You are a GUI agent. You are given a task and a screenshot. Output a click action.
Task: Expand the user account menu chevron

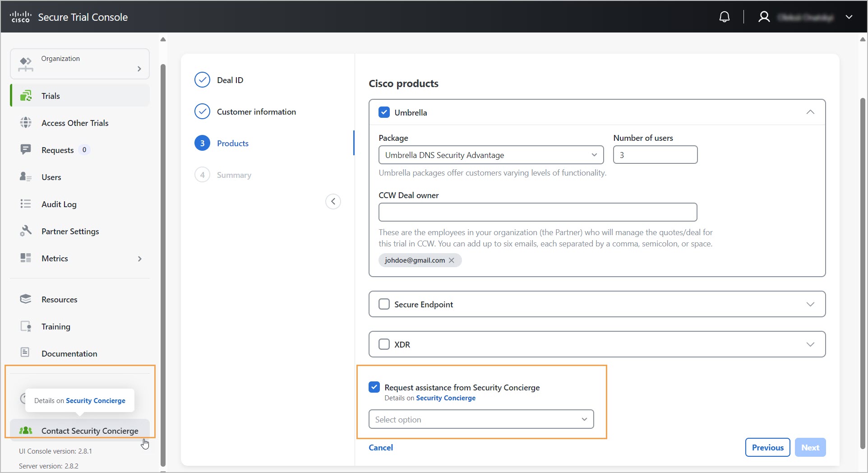tap(849, 17)
